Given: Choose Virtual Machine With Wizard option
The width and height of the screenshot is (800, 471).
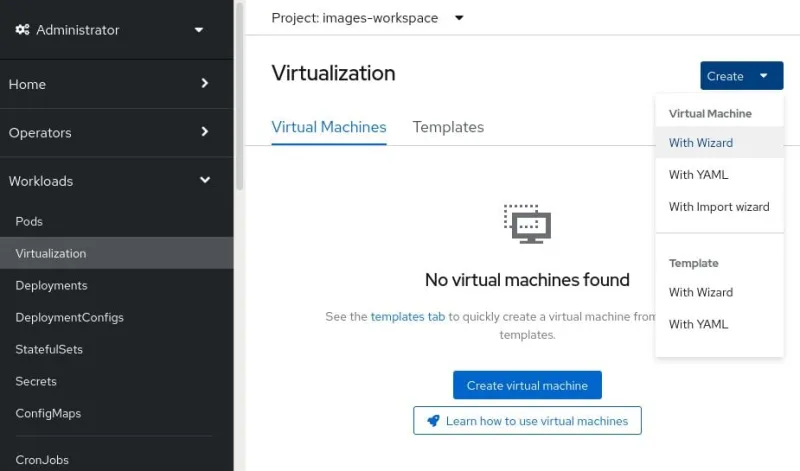Looking at the screenshot, I should point(701,143).
